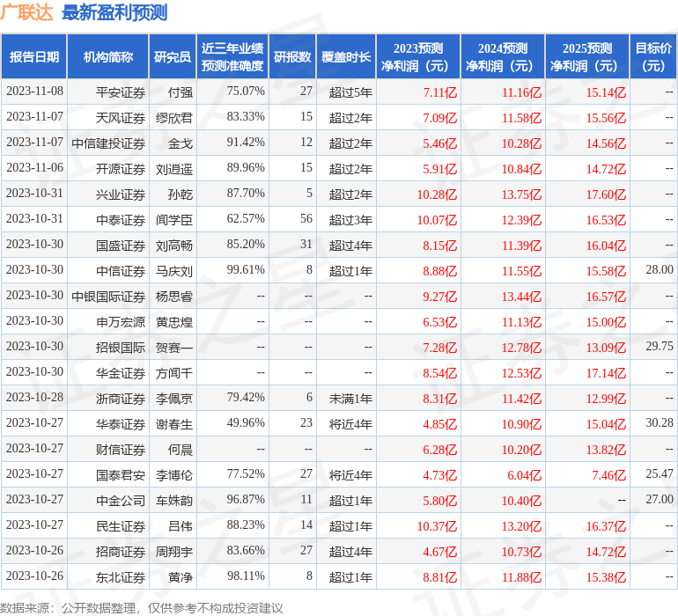Click 2025 profit forecast 17.60亿
This screenshot has width=678, height=616.
pos(606,194)
